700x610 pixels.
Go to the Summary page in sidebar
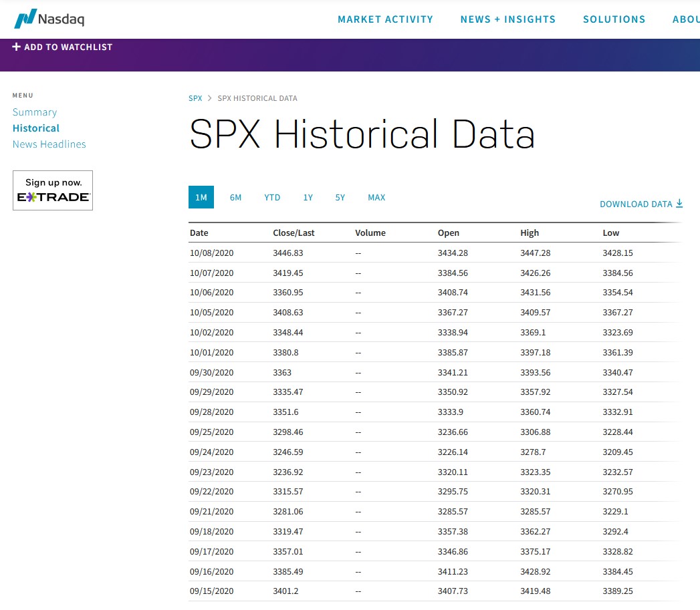pos(35,112)
